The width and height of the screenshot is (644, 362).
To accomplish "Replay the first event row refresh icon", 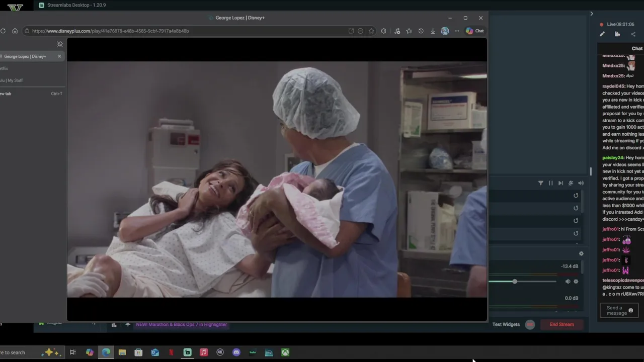I will [576, 196].
